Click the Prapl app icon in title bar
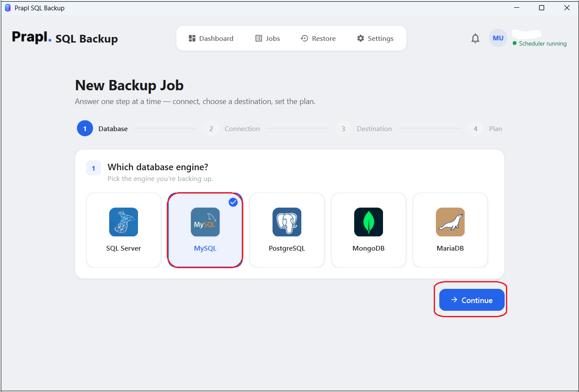579x392 pixels. tap(7, 8)
